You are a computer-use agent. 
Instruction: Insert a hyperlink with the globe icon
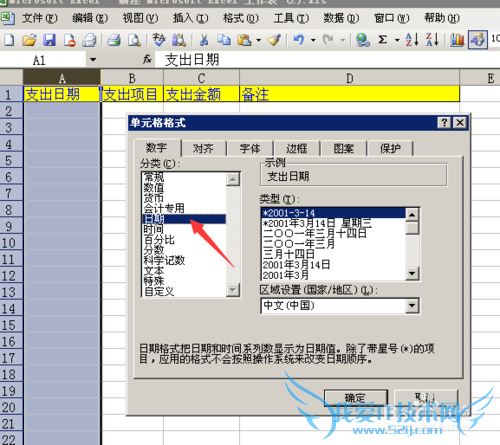(363, 40)
